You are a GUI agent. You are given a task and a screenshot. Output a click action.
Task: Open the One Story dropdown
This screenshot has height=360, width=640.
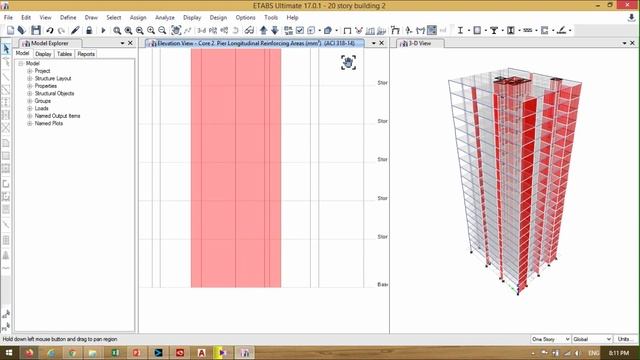click(x=550, y=339)
